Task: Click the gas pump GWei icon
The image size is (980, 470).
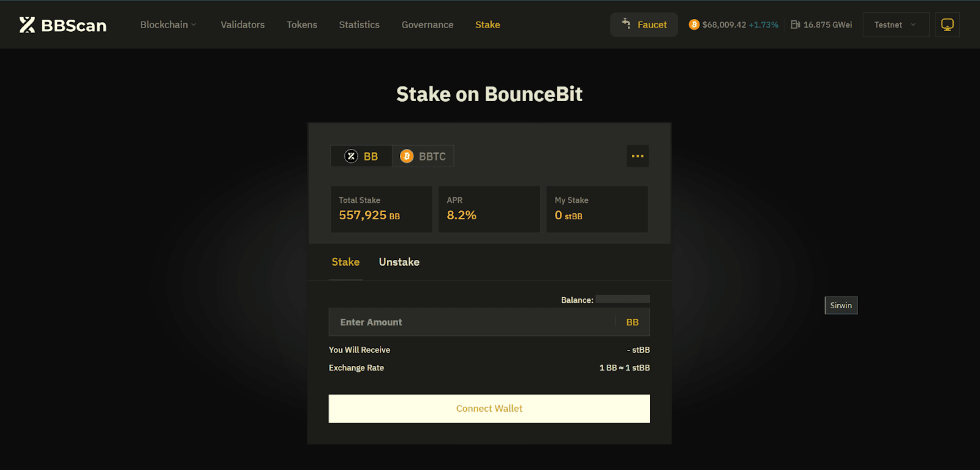Action: pyautogui.click(x=795, y=25)
